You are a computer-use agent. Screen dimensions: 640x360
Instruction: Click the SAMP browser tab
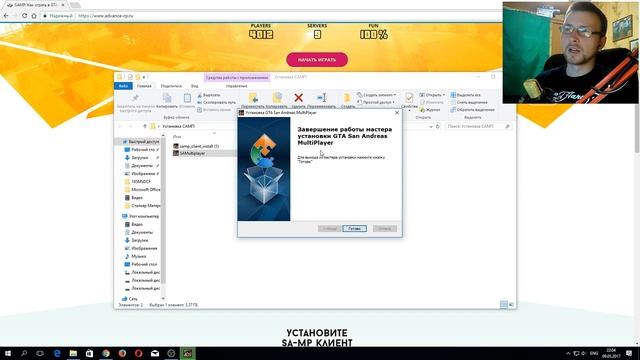click(36, 5)
